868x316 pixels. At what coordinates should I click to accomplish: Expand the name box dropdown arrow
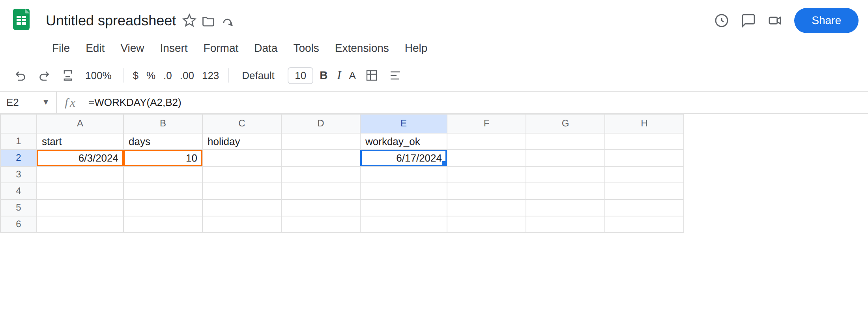point(46,102)
